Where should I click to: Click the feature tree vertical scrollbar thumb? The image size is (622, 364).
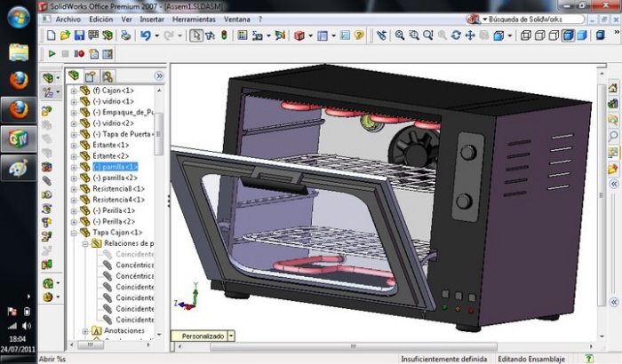tap(159, 134)
